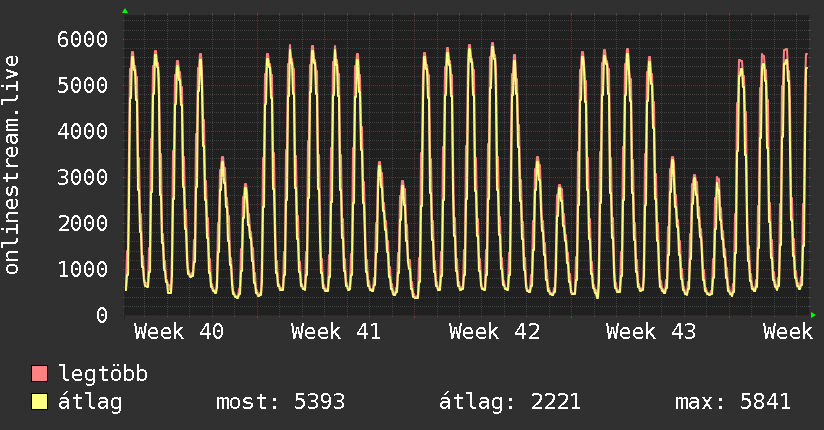824x430 pixels.
Task: Click the 'onlinestream.live' vertical axis title
Action: tap(12, 165)
